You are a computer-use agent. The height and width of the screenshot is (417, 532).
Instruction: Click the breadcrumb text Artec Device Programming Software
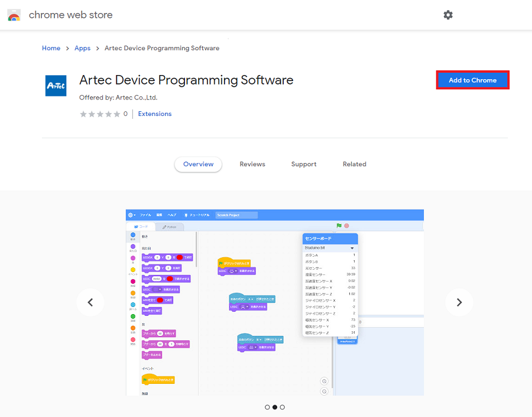(162, 49)
